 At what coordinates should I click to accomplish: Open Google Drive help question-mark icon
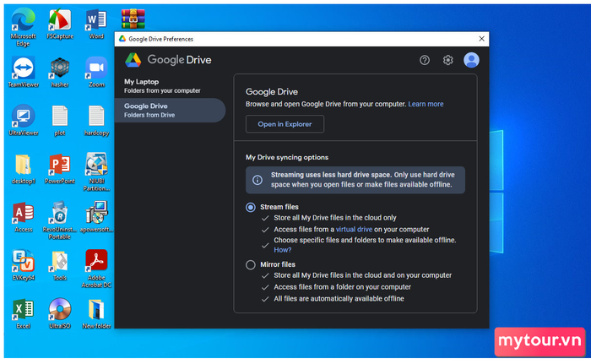[425, 60]
